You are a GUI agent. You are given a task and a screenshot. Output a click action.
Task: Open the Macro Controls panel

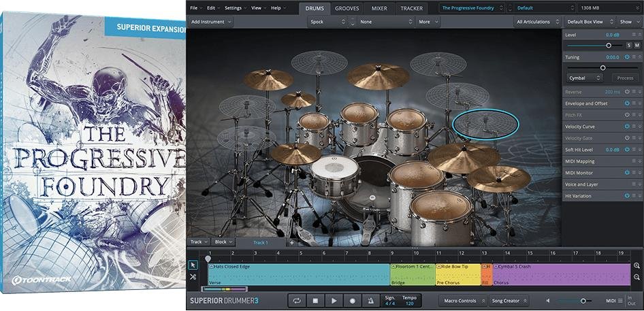click(x=463, y=301)
